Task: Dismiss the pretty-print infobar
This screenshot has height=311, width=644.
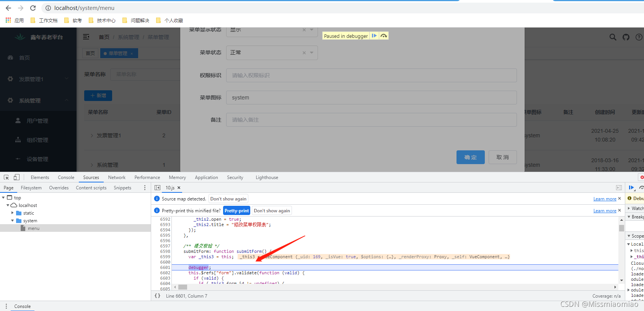Action: pos(620,210)
